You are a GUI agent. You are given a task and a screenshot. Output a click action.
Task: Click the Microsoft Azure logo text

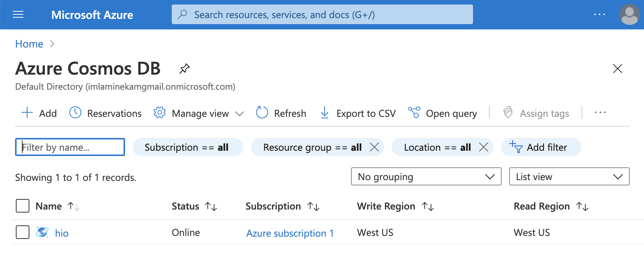pos(92,15)
